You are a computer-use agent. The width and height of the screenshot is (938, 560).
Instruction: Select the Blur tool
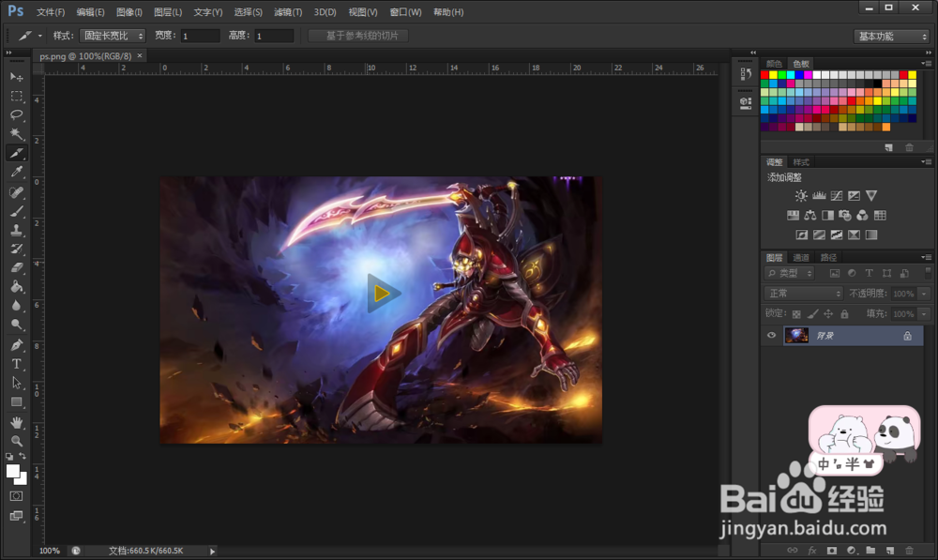tap(16, 306)
